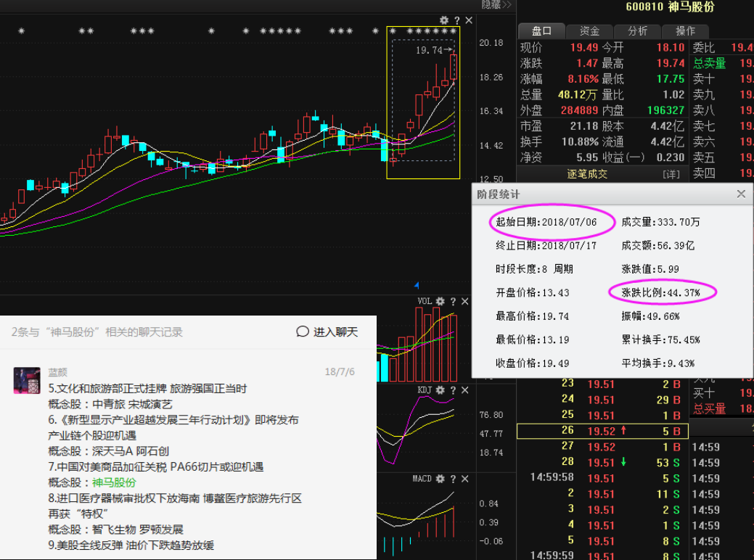
Task: Click the 逐笔成交 section header
Action: point(586,174)
